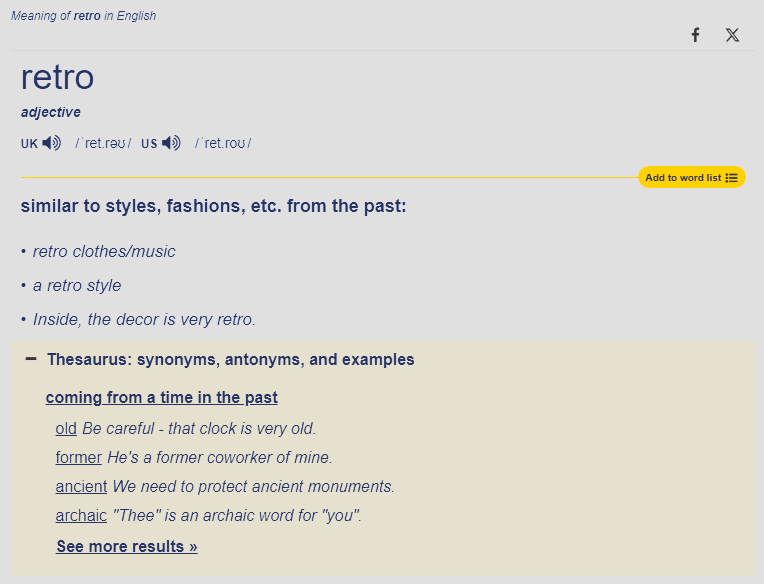Open the thesaurus entry for 'former'

coord(78,457)
